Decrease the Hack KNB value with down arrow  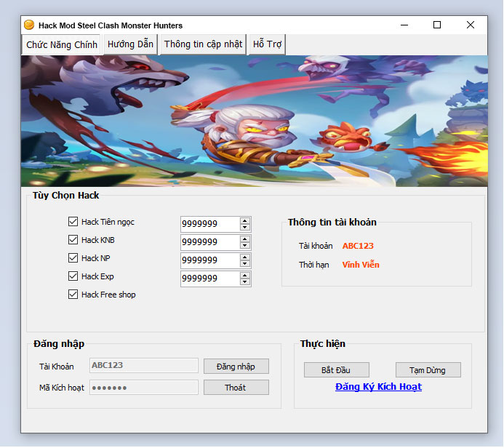click(x=245, y=246)
